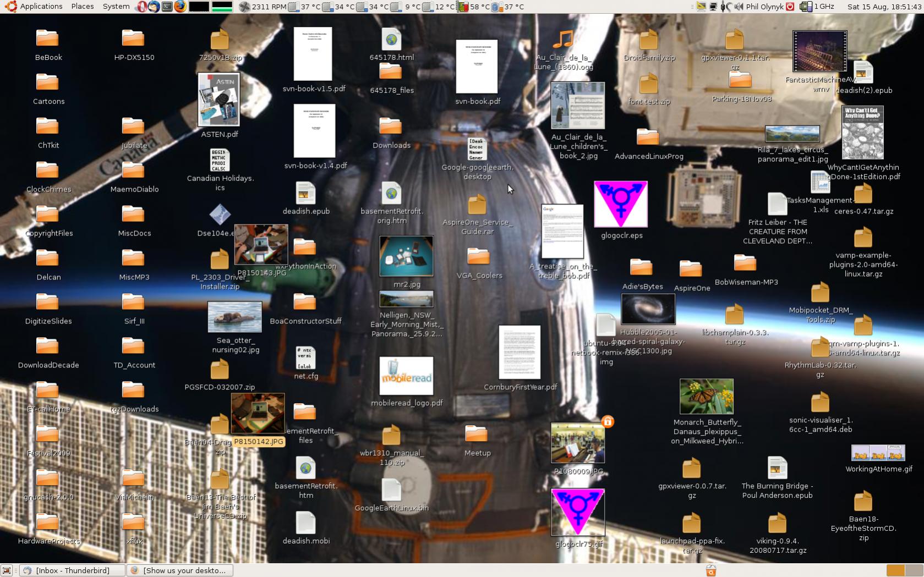Screen dimensions: 924x577
Task: Open the Applications menu
Action: pyautogui.click(x=34, y=7)
